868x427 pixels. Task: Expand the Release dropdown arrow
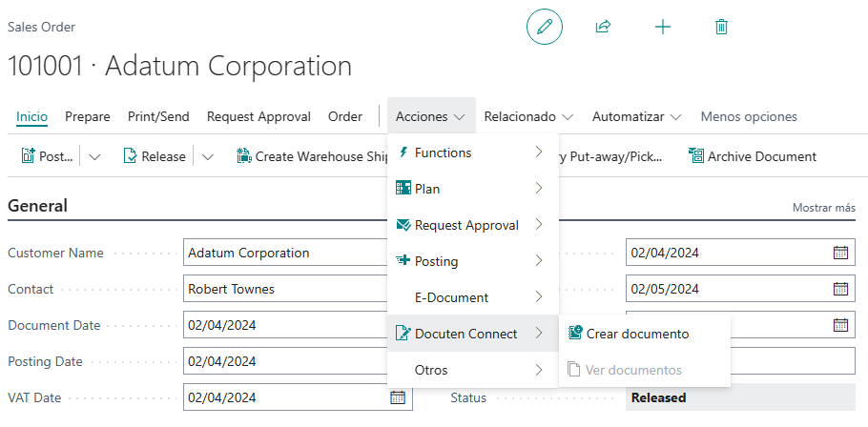pyautogui.click(x=208, y=156)
